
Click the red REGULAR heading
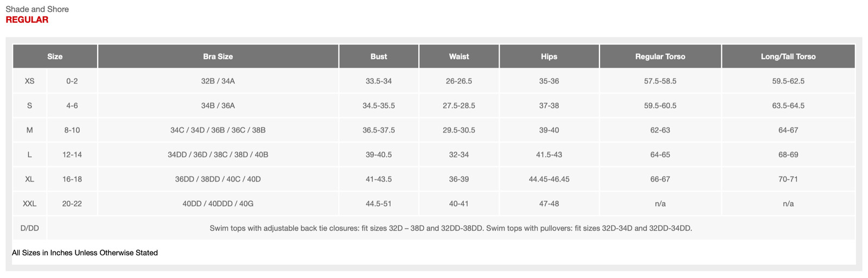point(27,20)
